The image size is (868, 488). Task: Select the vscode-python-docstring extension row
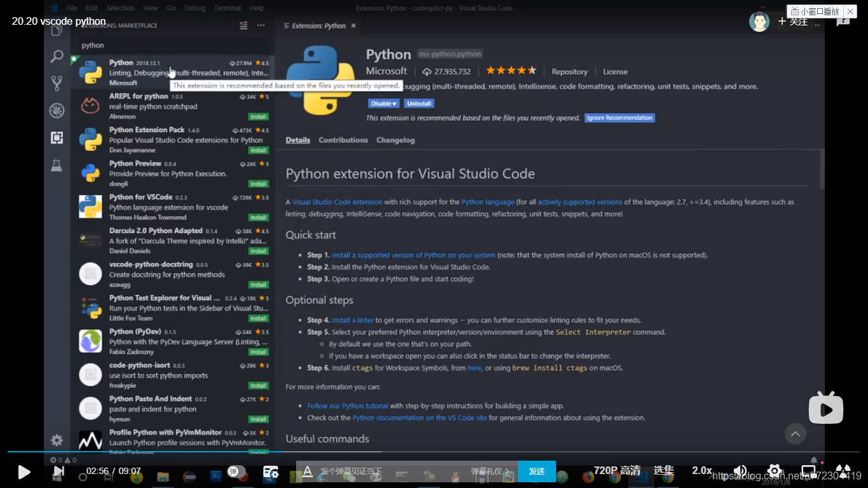[x=172, y=274]
